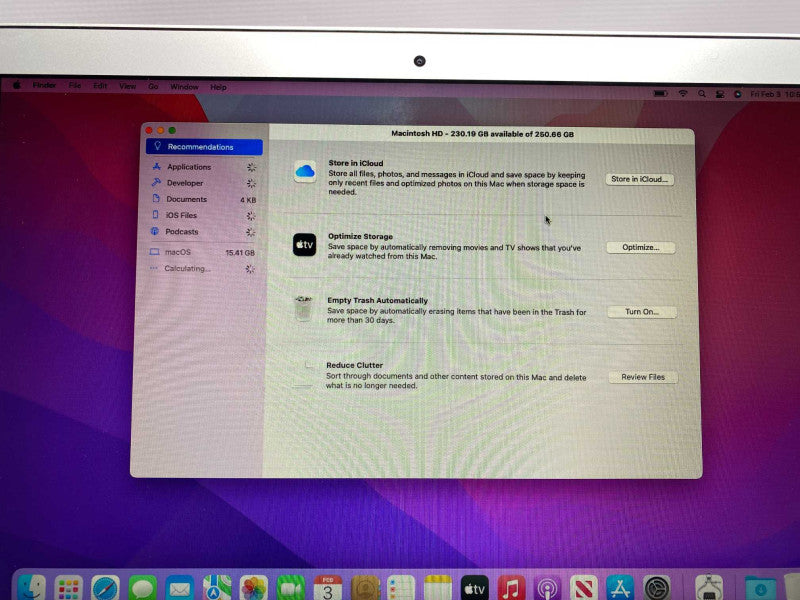Open Music from the Dock
This screenshot has width=800, height=600.
[x=511, y=588]
